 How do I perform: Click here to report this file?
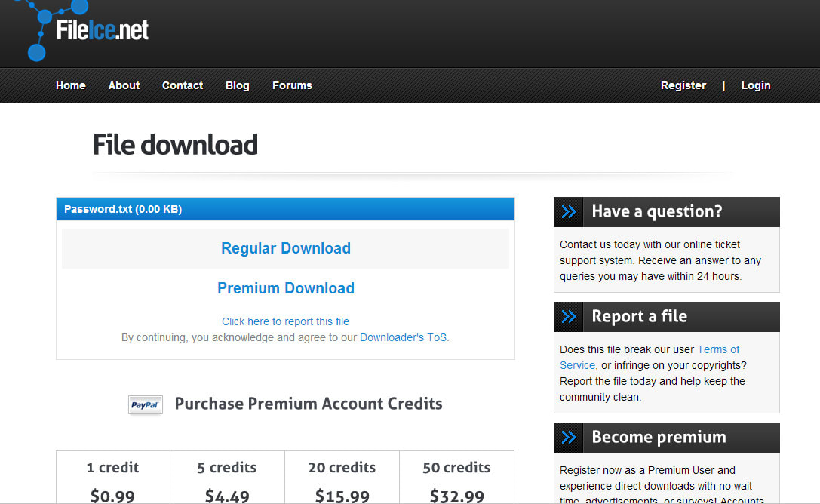(x=286, y=321)
